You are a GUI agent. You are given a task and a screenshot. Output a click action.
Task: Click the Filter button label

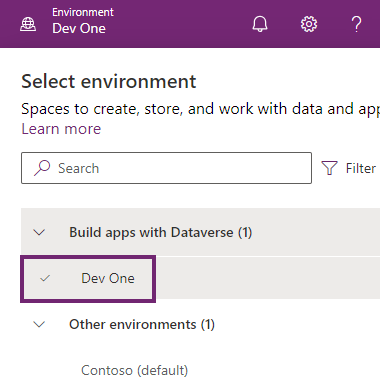pyautogui.click(x=361, y=168)
